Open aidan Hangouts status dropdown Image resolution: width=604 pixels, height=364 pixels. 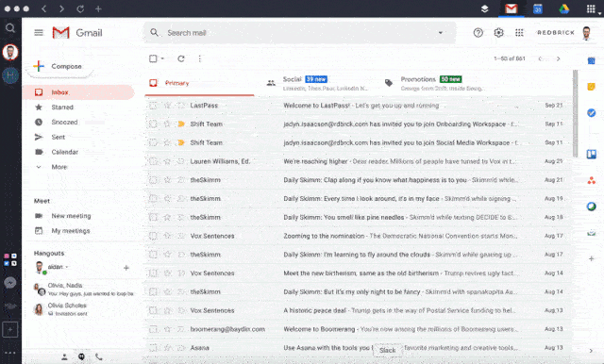[x=67, y=267]
